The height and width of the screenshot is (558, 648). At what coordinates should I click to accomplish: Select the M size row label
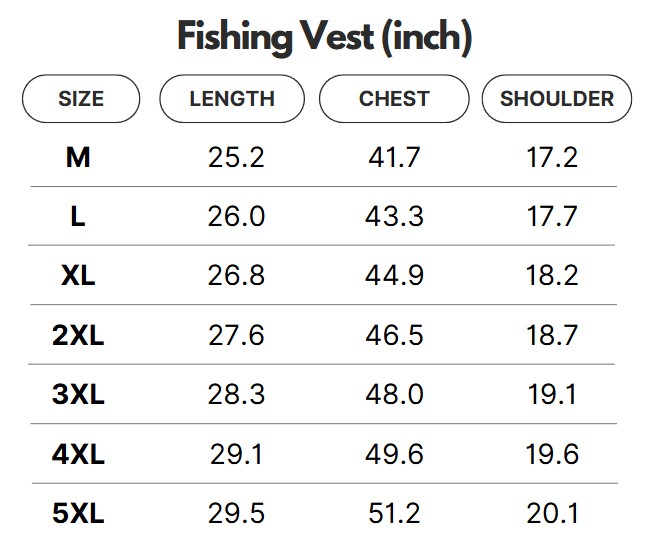(78, 157)
